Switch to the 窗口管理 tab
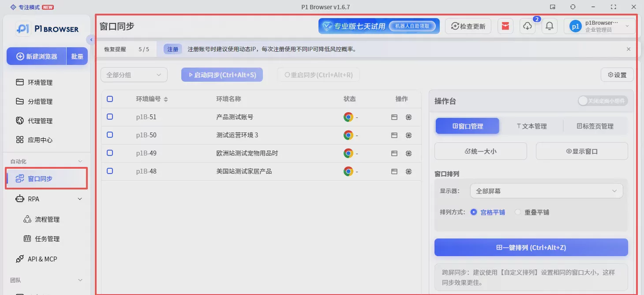This screenshot has height=295, width=644. (x=468, y=126)
